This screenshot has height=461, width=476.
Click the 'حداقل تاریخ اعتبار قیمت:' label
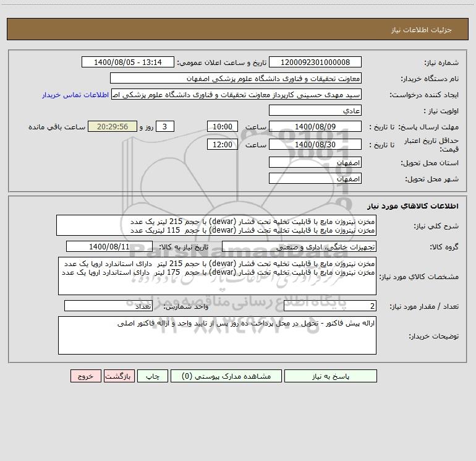tap(431, 145)
